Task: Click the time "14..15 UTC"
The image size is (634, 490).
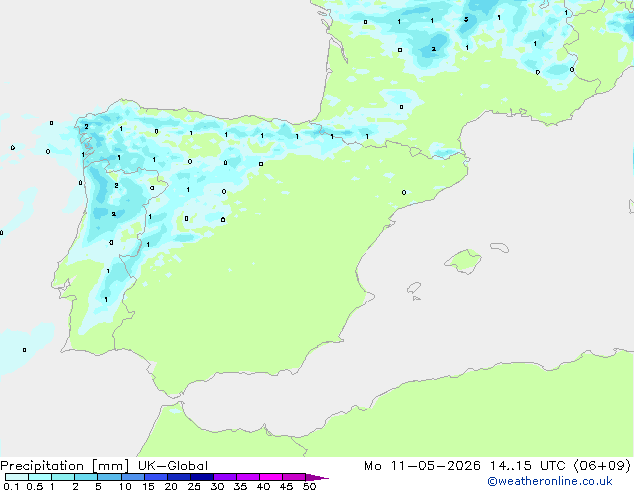Action: tap(527, 466)
